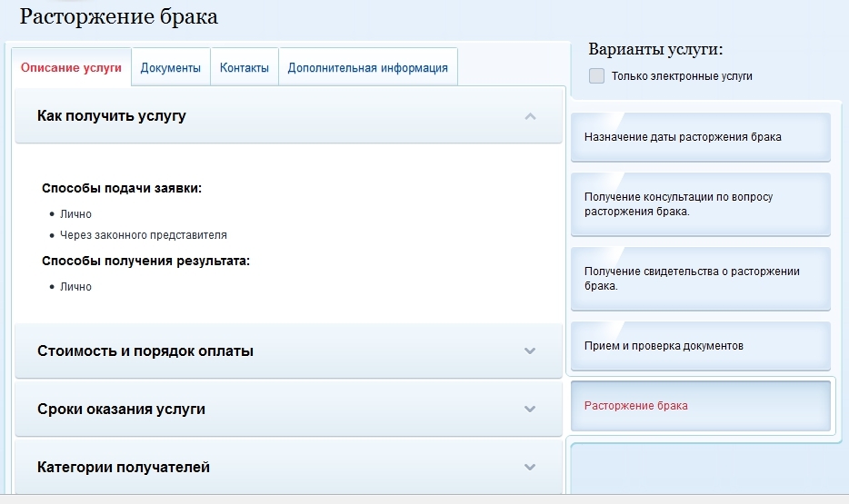Switch to the Документы tab
This screenshot has height=504, width=849.
tap(171, 67)
